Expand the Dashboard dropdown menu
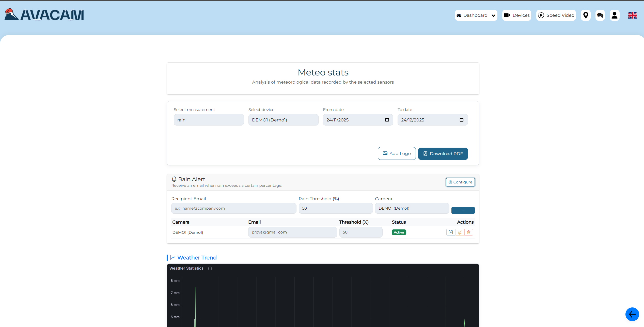 pos(476,15)
